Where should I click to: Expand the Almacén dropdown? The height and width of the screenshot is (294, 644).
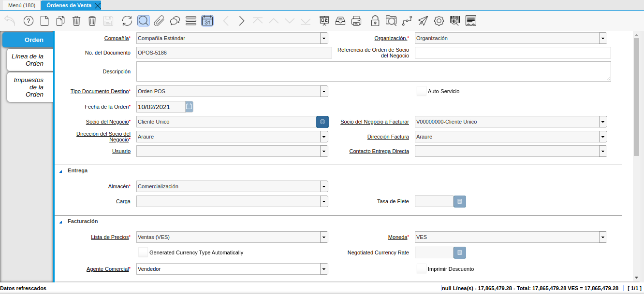[324, 186]
